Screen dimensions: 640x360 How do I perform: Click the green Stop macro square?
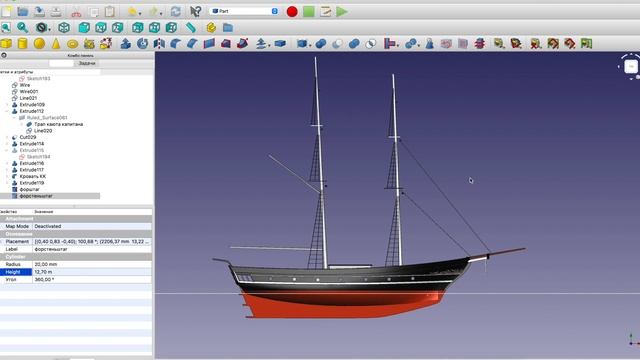pos(309,12)
